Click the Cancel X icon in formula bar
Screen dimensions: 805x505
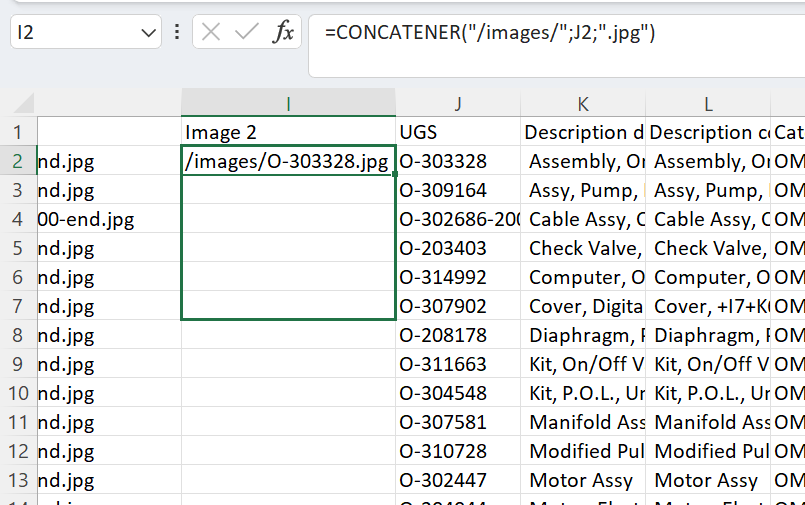point(211,32)
